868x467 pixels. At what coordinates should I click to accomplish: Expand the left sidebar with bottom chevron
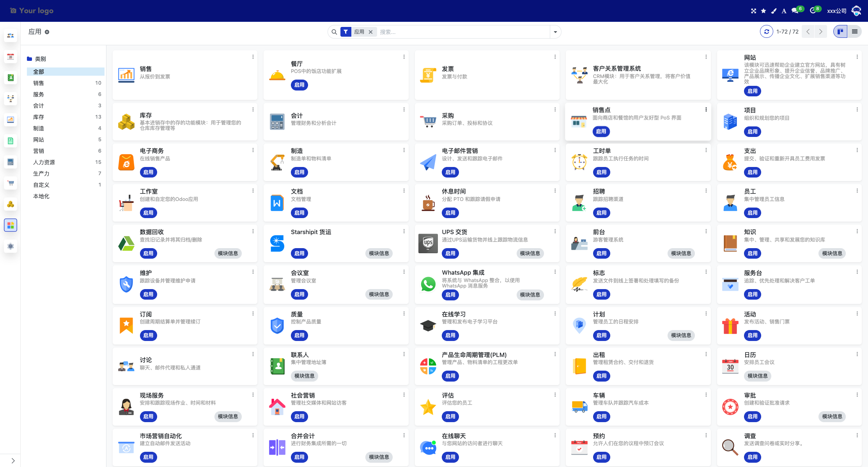(13, 460)
